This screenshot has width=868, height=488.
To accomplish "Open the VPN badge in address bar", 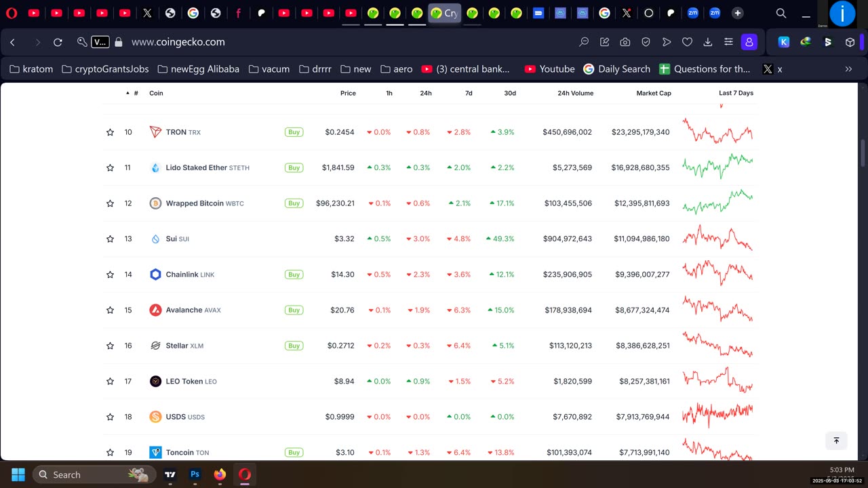I will pyautogui.click(x=100, y=42).
